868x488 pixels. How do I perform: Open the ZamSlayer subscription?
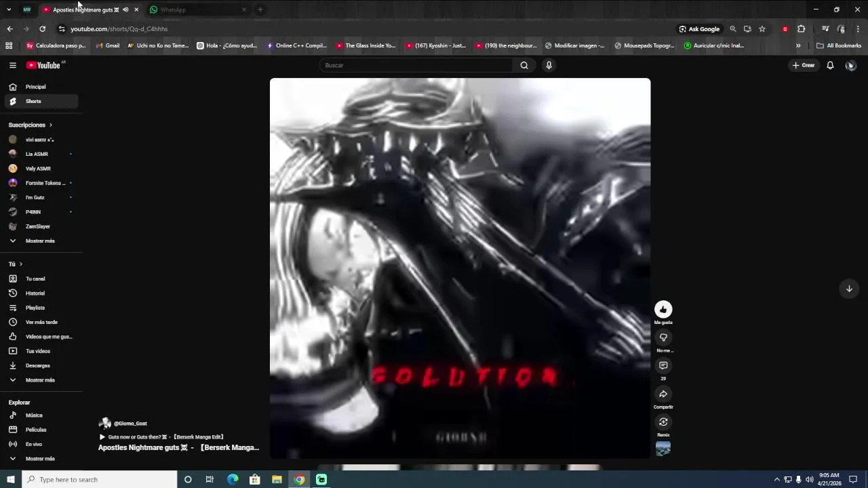[x=41, y=226]
